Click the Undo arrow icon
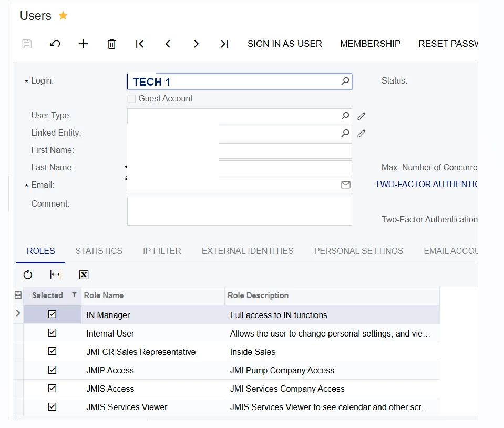Viewport: 504px width, 428px height. click(x=55, y=44)
